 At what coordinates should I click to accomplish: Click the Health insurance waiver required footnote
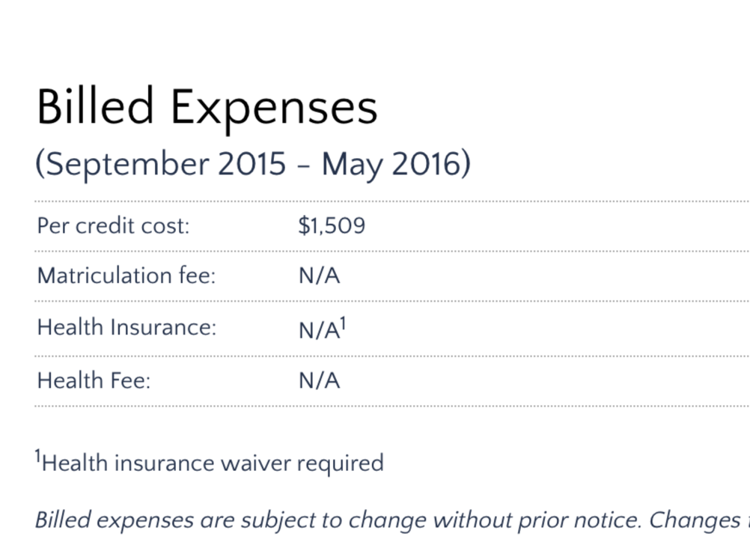pos(213,463)
